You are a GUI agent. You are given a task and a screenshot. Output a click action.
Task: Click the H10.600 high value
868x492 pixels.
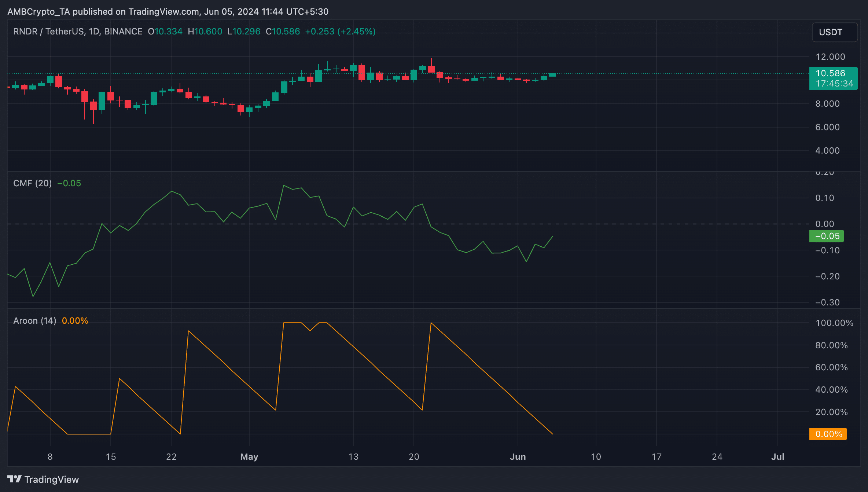tap(205, 32)
